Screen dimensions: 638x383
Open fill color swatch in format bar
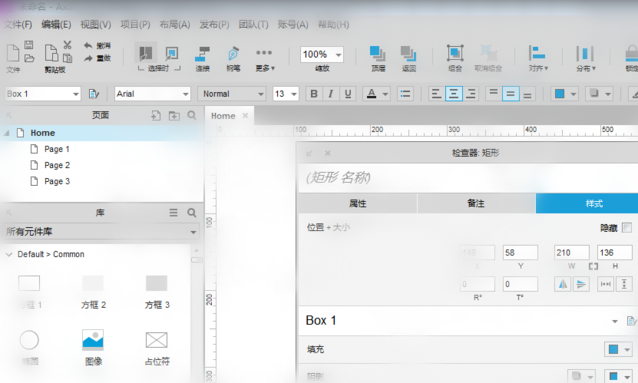point(559,94)
